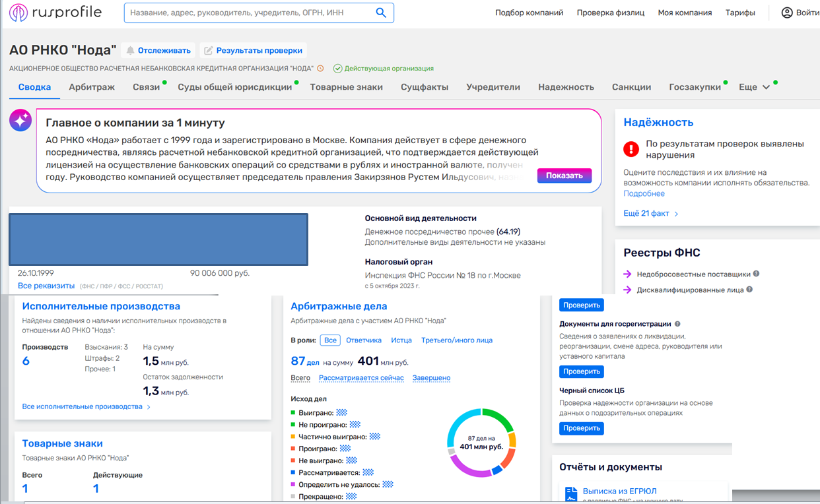Click the search magnifier icon
Screen dimensions: 820x504
[381, 13]
